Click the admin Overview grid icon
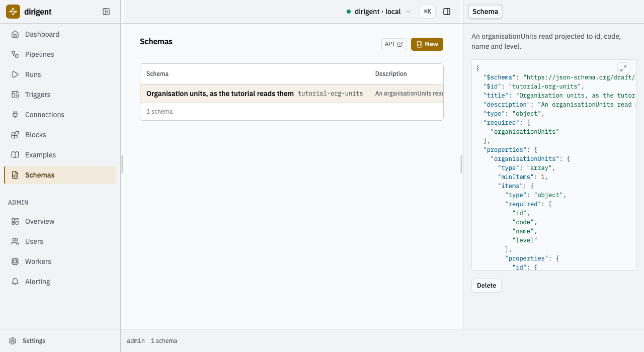Image resolution: width=644 pixels, height=352 pixels. 15,221
